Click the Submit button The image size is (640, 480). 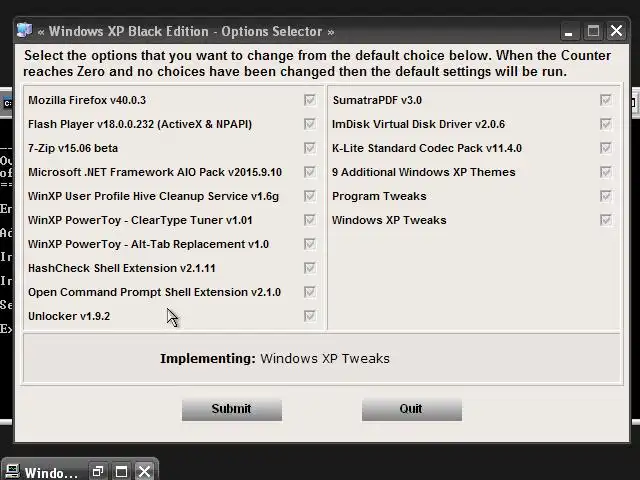click(x=232, y=409)
